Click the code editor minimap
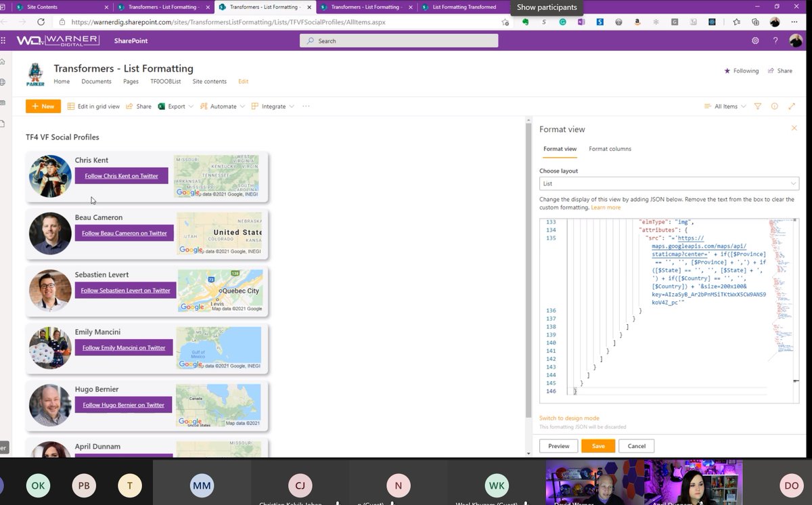This screenshot has width=812, height=505. [779, 291]
